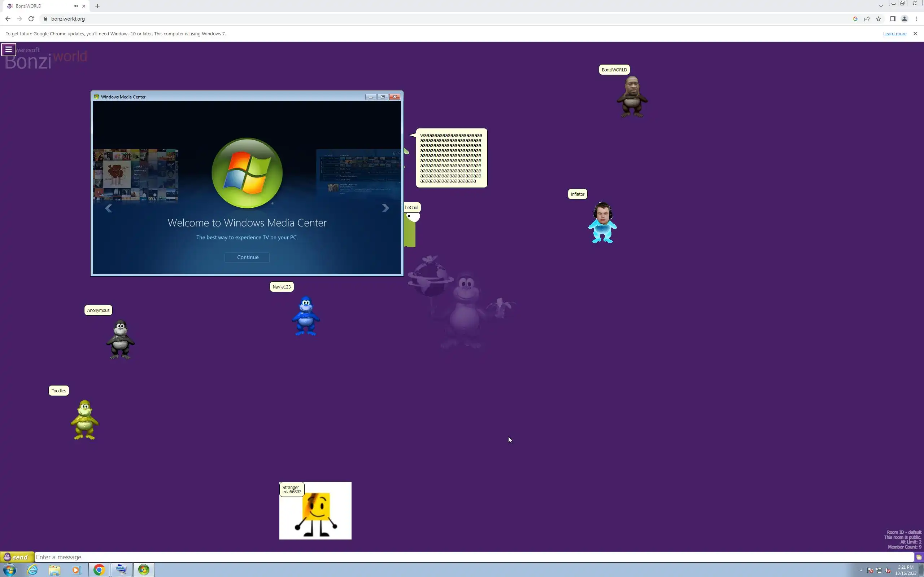Open a new tab with plus
The image size is (924, 577).
coord(97,6)
